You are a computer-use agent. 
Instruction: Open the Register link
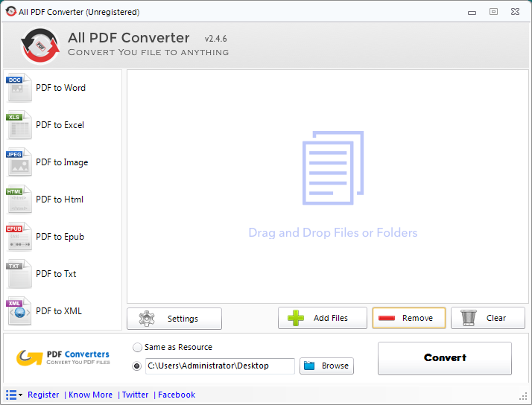click(x=43, y=395)
